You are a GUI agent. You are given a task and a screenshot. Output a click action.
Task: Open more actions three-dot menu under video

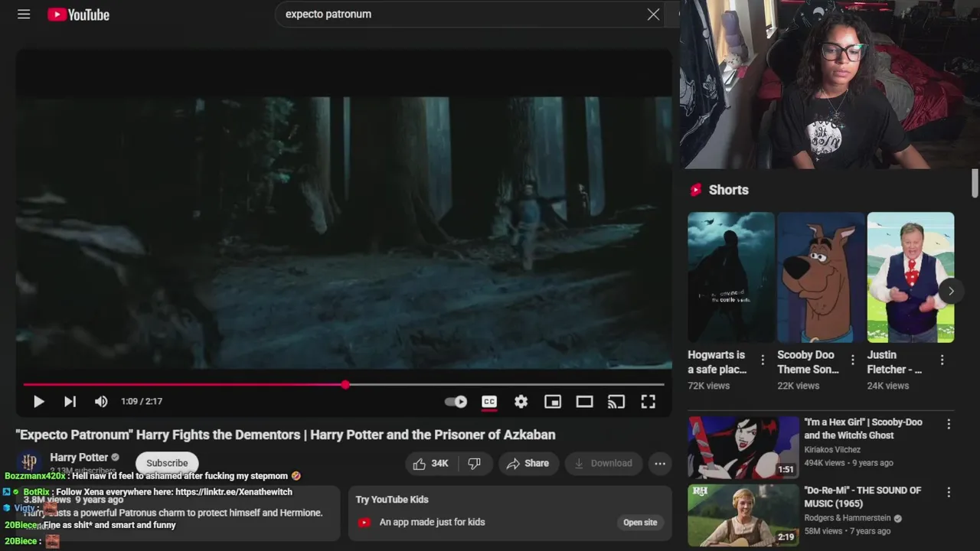click(x=660, y=463)
